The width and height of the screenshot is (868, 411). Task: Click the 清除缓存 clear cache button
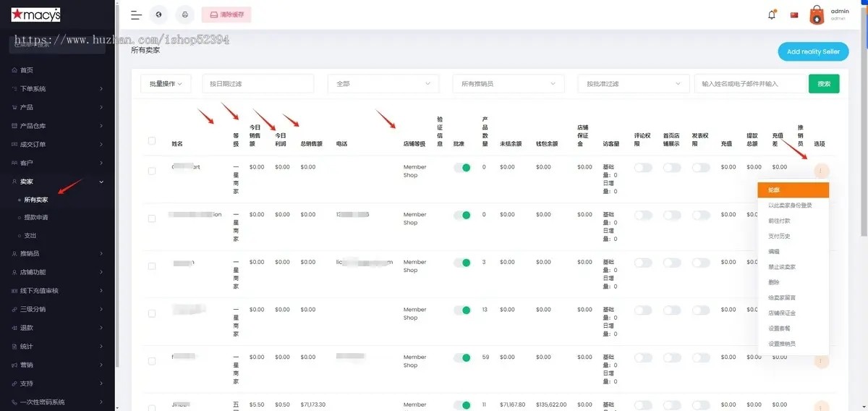[x=226, y=14]
